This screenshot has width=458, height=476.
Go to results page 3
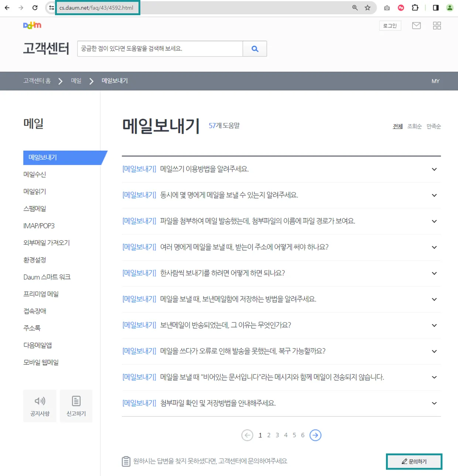277,435
